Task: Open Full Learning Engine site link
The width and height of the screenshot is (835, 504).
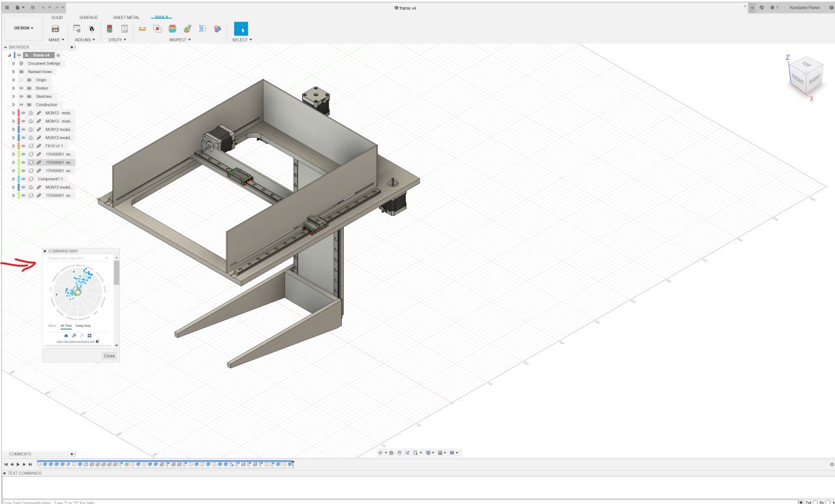Action: 76,341
